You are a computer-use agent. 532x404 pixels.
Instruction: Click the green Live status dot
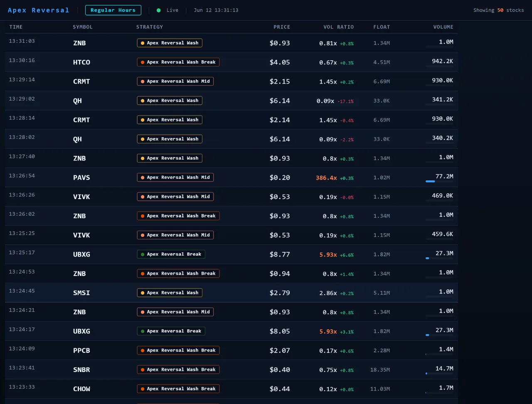[x=159, y=10]
